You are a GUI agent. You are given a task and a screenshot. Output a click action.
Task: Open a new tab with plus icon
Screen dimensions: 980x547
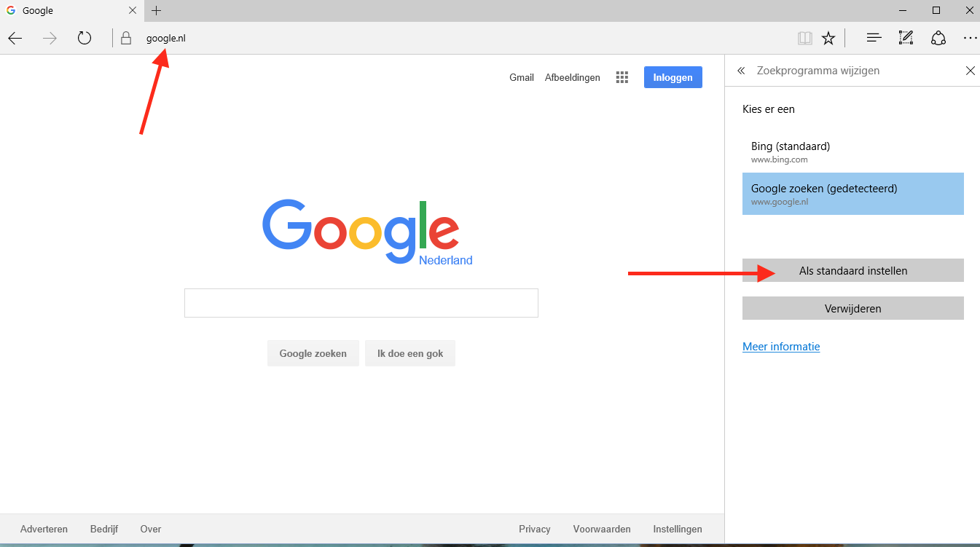point(156,11)
